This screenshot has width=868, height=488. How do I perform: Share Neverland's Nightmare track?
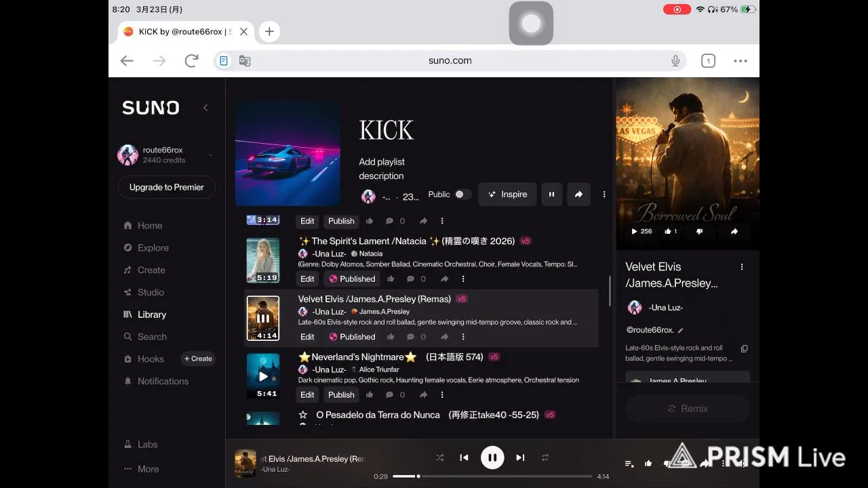coord(423,394)
